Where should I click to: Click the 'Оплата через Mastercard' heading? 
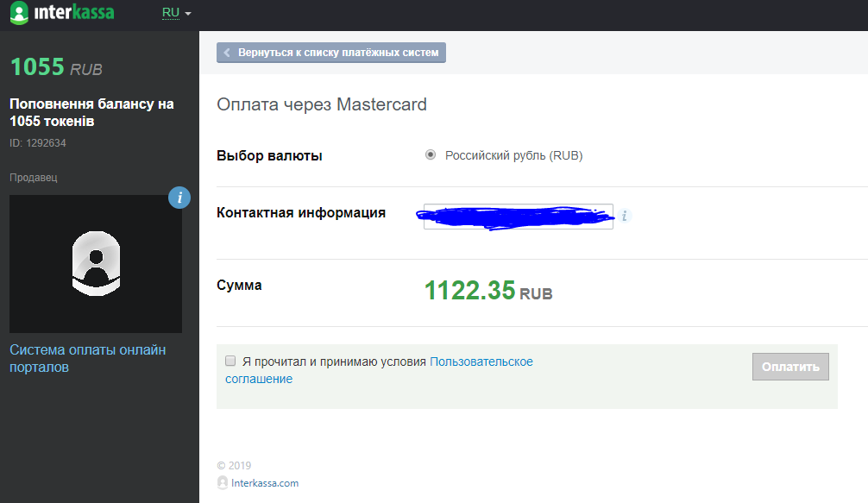pos(322,104)
